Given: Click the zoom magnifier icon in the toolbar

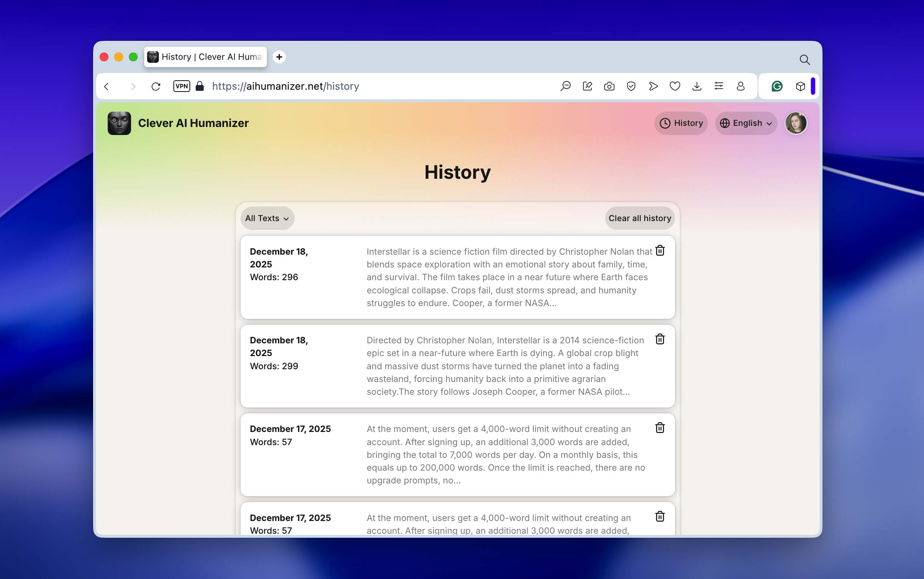Looking at the screenshot, I should (x=565, y=86).
